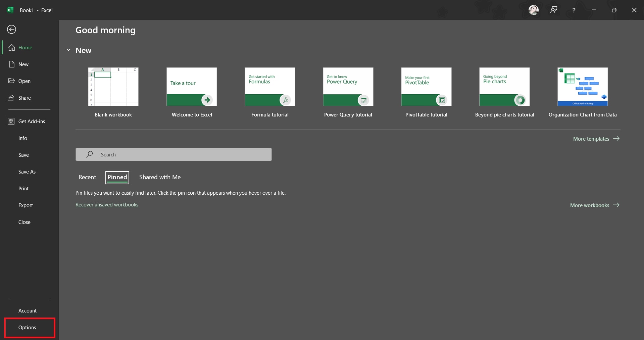Screen dimensions: 644x340
Task: Open the Welcome to Excel tour template
Action: tap(192, 87)
